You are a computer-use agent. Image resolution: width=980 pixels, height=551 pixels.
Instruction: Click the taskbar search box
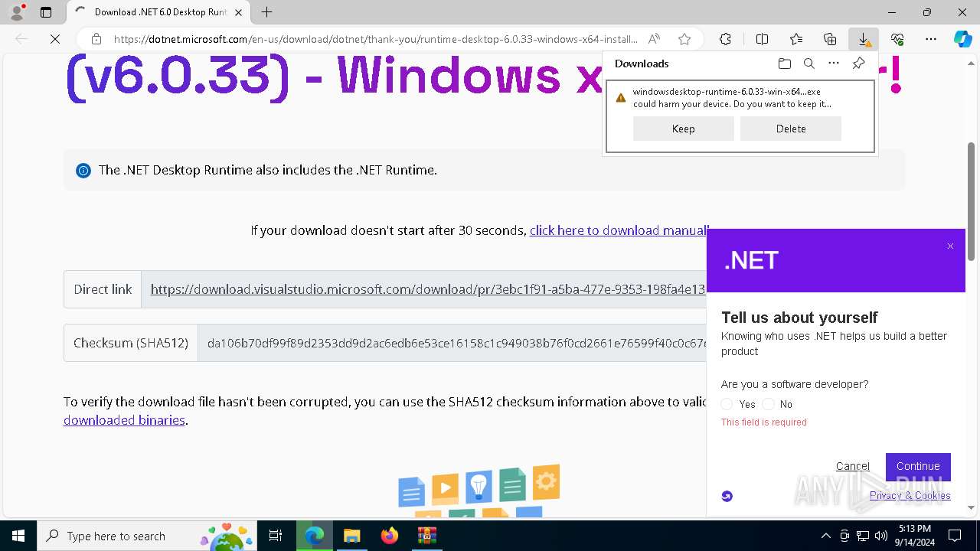[147, 536]
